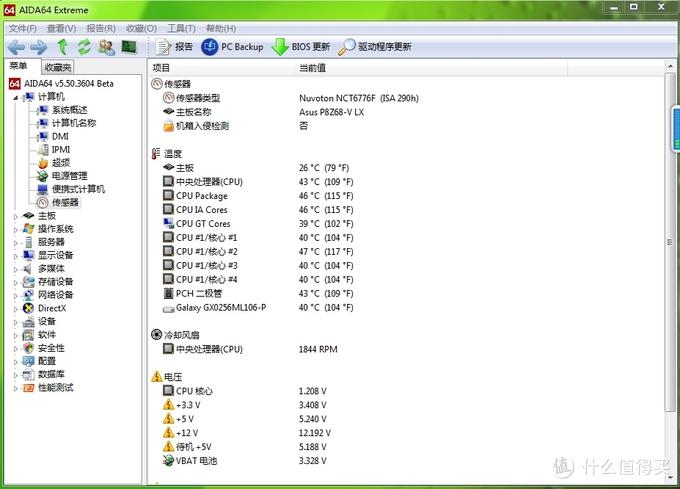Click the green Up arrow icon
This screenshot has width=680, height=489.
62,47
